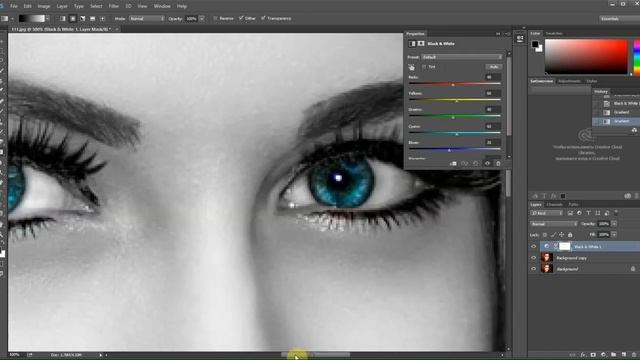Open the Essentials workspace dropdown
This screenshot has width=640, height=360.
pos(620,18)
